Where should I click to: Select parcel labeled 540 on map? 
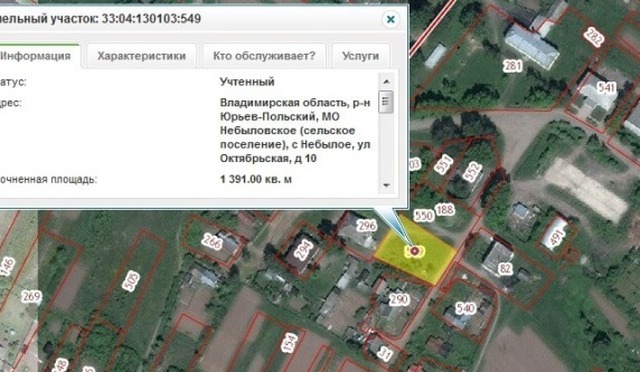point(466,308)
